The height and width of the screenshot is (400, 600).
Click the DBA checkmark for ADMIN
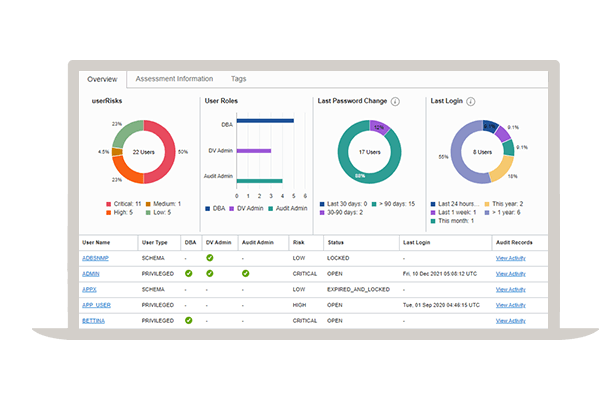point(189,273)
